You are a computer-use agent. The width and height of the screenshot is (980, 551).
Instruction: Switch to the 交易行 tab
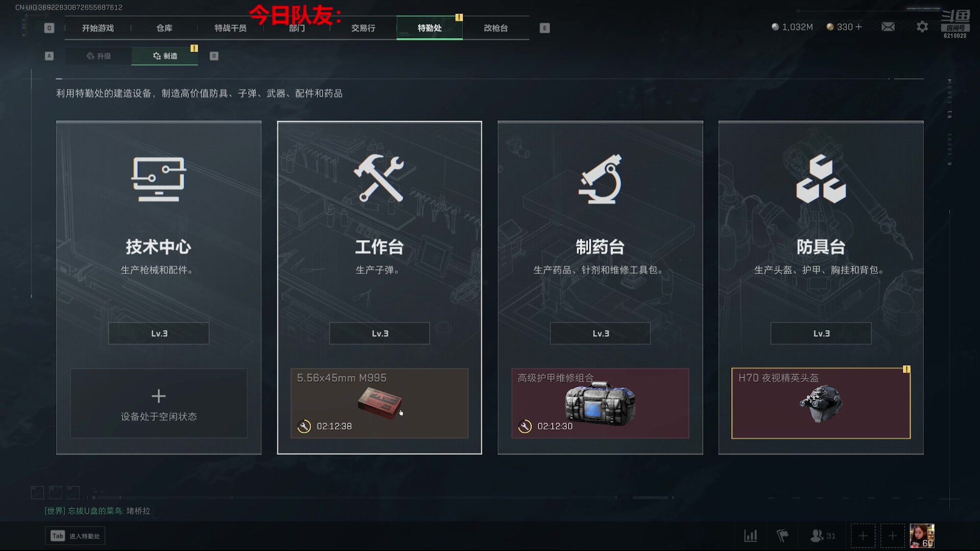(363, 28)
